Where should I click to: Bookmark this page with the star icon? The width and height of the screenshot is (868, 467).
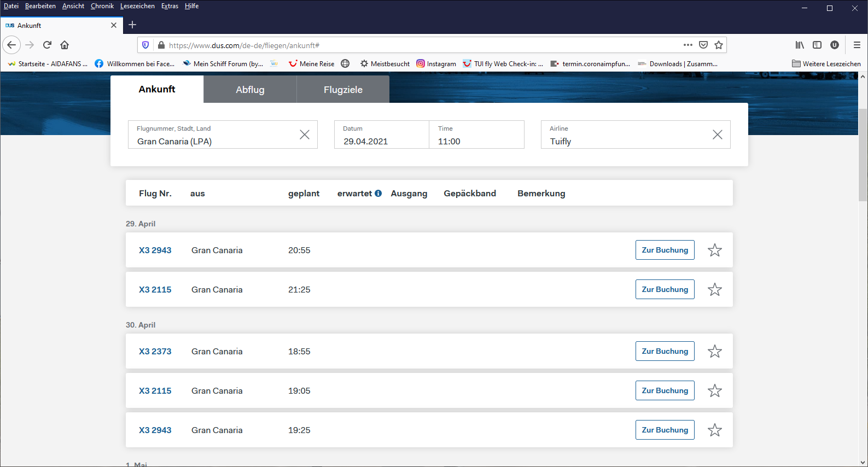719,45
